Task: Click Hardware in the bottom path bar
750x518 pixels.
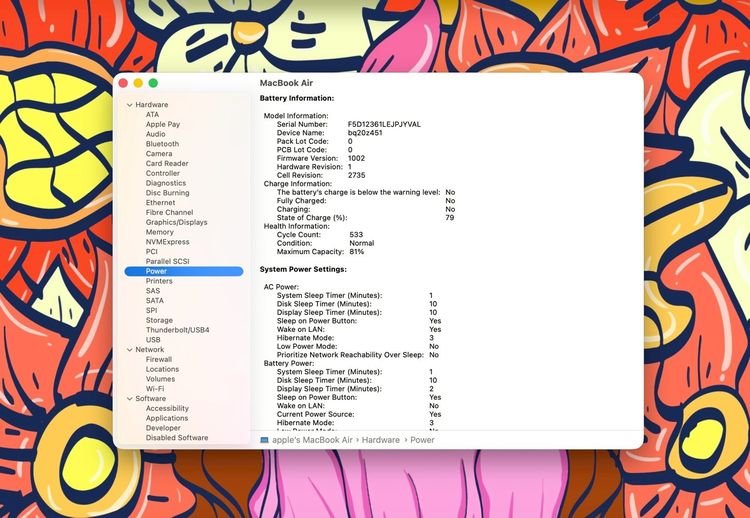Action: (381, 440)
